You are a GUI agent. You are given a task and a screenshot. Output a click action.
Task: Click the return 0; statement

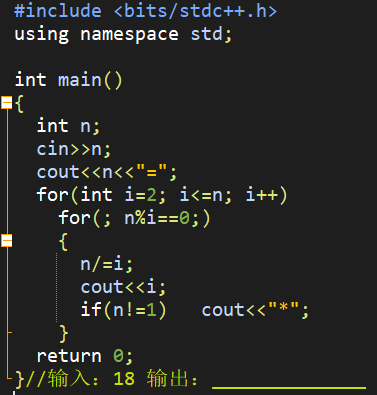click(85, 356)
